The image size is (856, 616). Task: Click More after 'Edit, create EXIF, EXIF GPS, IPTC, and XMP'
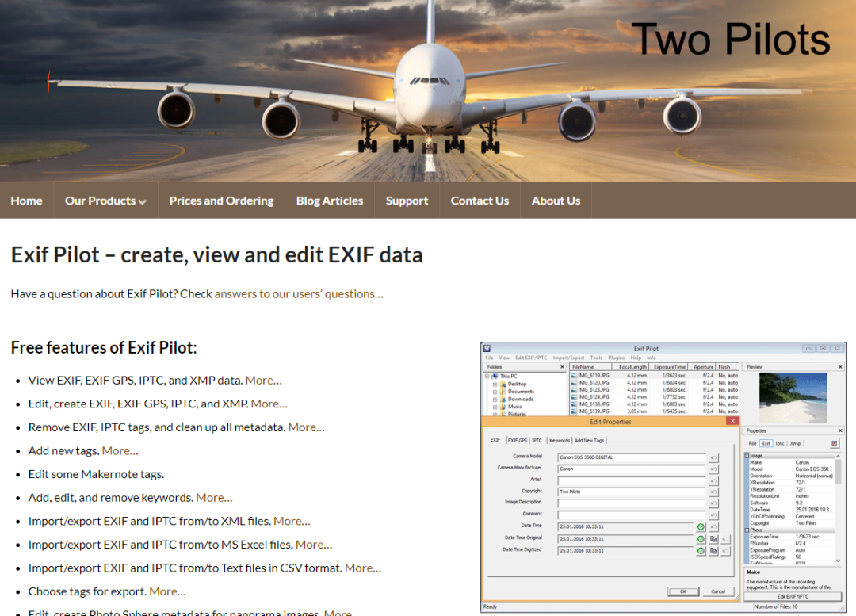[x=269, y=404]
